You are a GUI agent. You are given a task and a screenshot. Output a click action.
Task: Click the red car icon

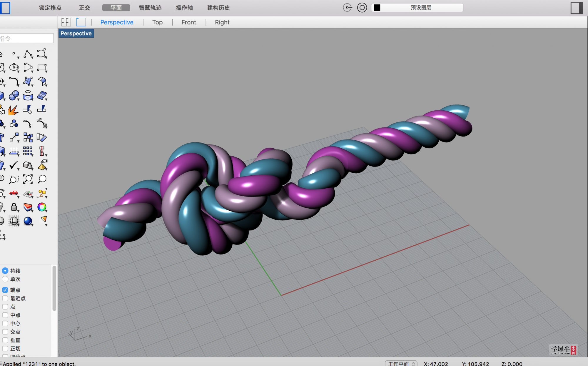pos(14,193)
